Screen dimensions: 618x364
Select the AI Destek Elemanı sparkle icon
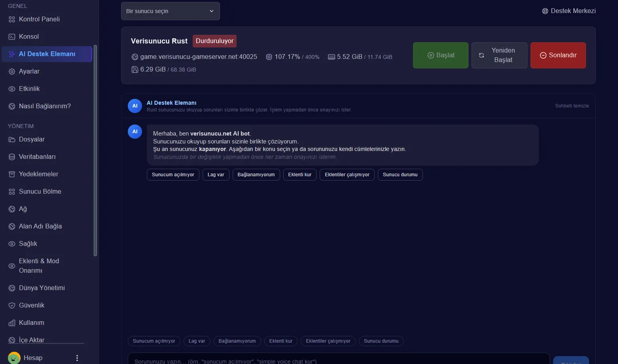(x=12, y=54)
